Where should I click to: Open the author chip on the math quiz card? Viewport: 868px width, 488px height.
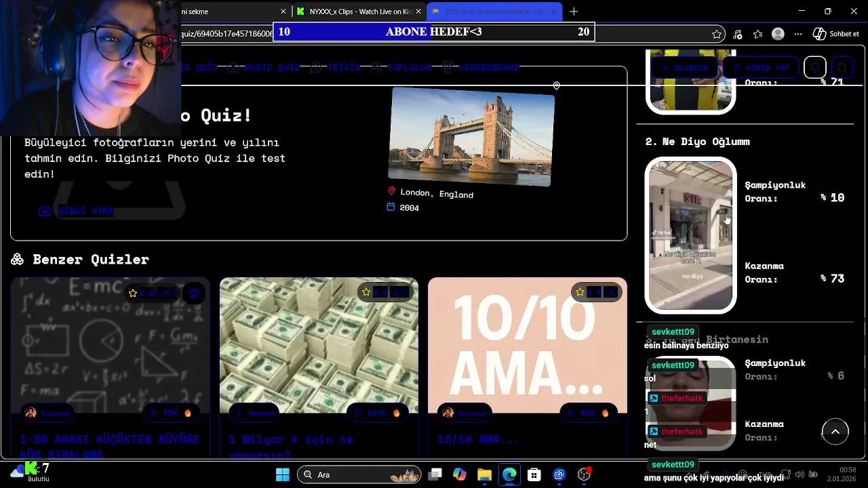tap(47, 413)
